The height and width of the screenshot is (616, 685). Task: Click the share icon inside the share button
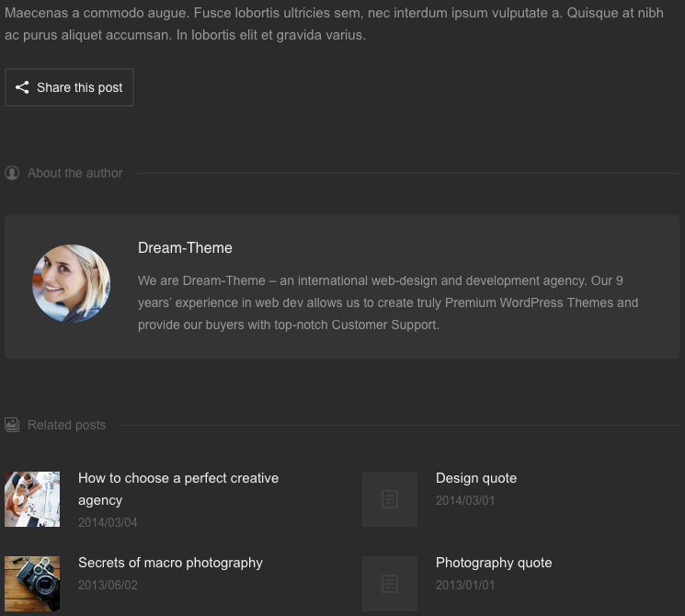(22, 87)
